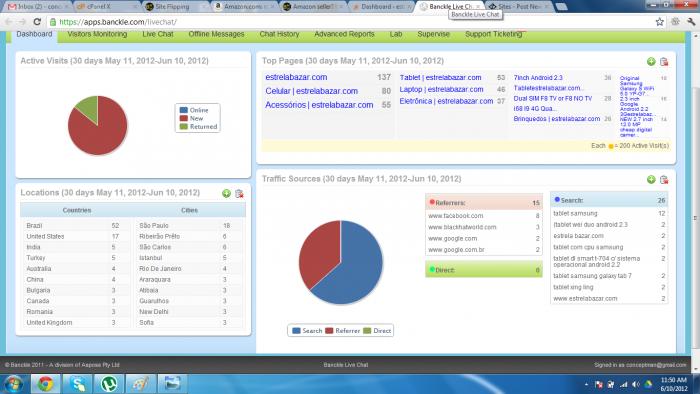700x394 pixels.
Task: Open the Offline Messages tab
Action: [217, 34]
